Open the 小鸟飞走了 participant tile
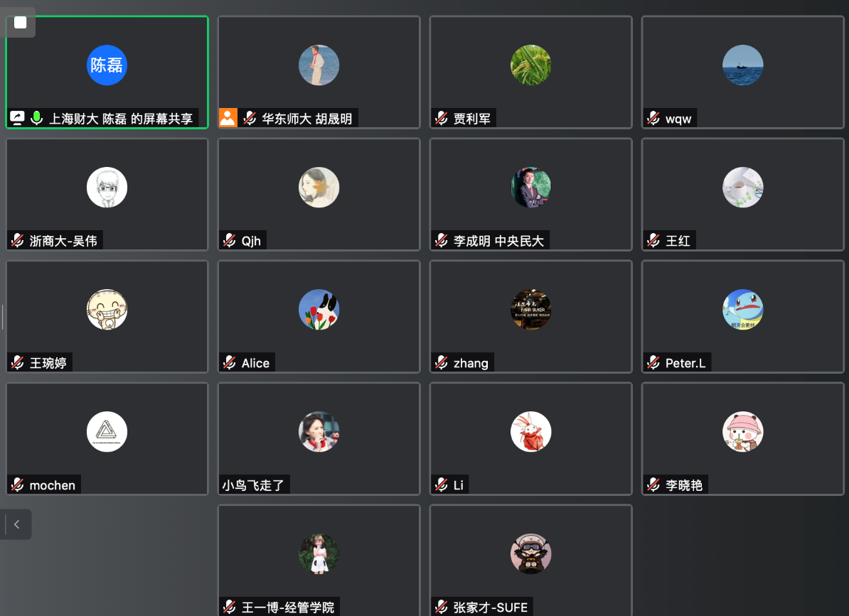The height and width of the screenshot is (616, 849). (x=319, y=438)
